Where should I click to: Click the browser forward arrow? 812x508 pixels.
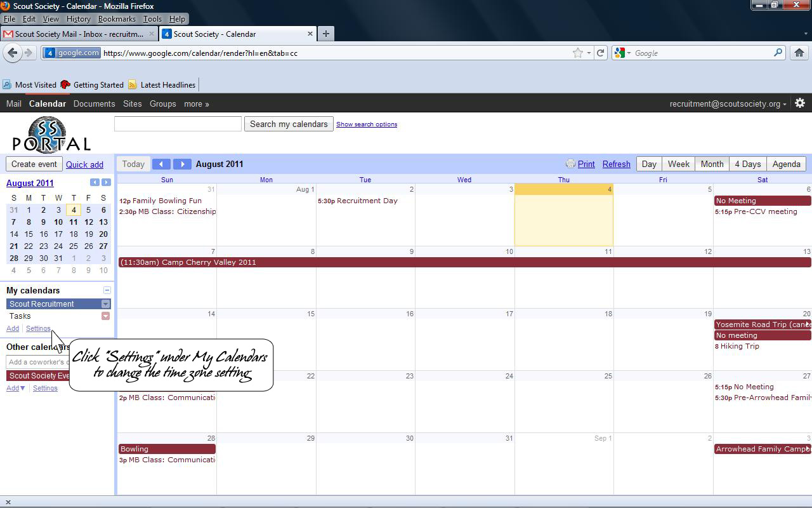[28, 53]
